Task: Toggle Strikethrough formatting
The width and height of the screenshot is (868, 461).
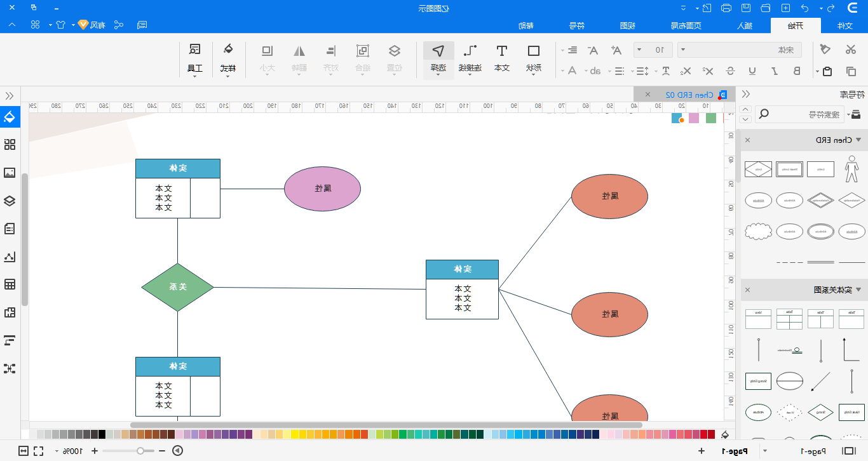Action: coord(731,71)
